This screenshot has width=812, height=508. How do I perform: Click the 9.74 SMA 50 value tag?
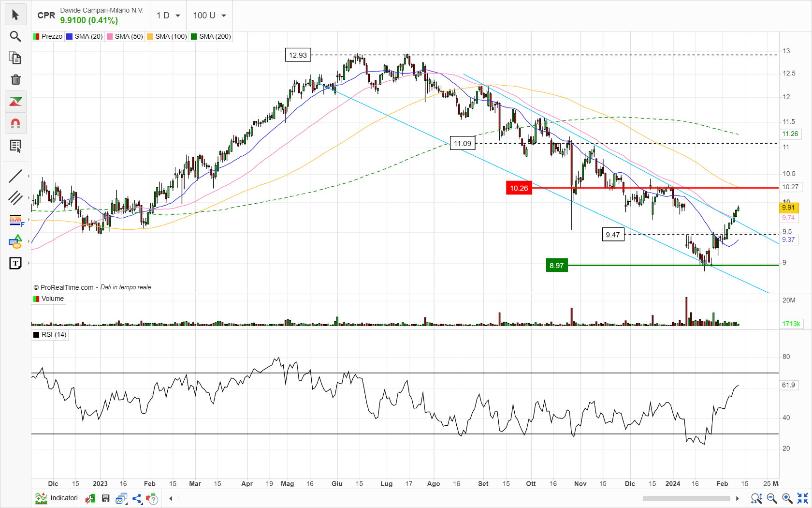[788, 218]
